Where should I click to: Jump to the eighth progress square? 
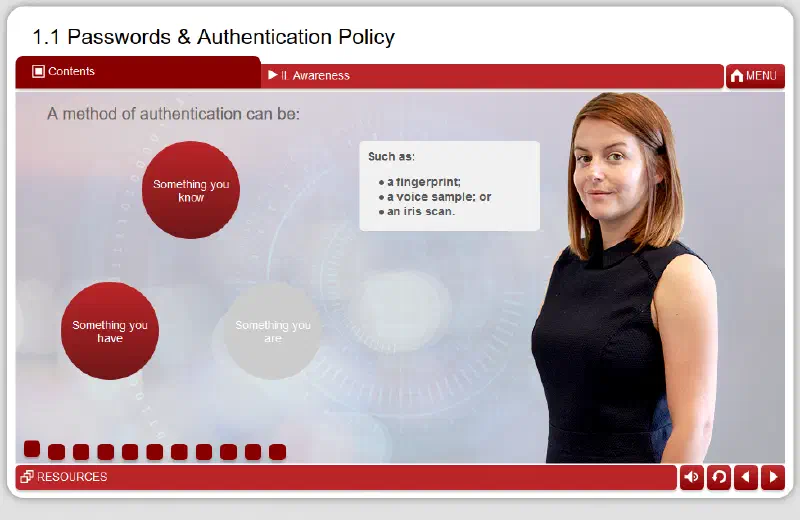point(204,452)
